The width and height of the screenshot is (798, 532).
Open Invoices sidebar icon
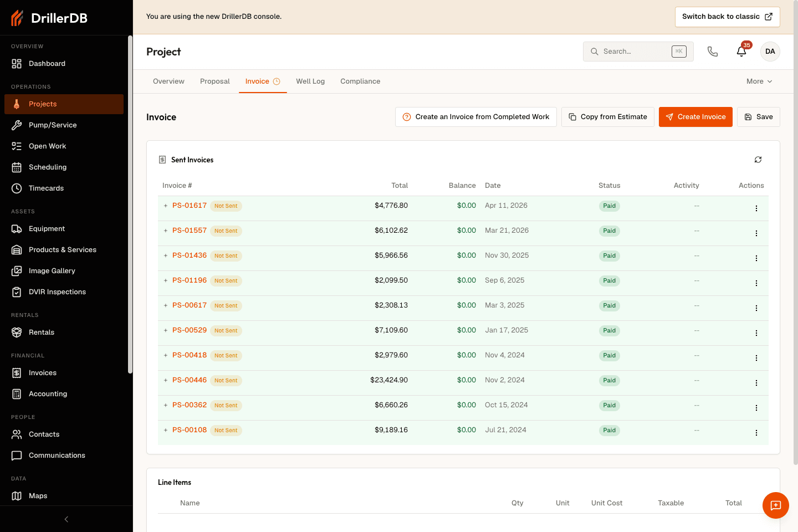pos(17,373)
